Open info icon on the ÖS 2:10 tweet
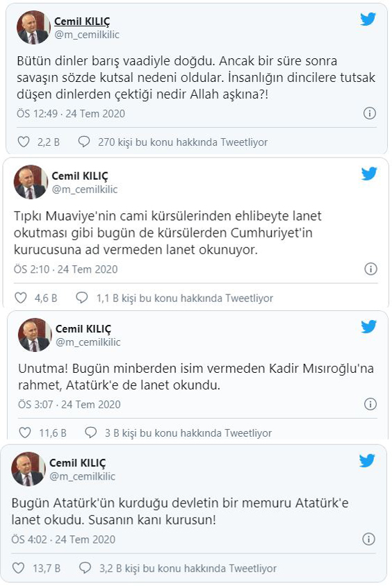Screen dimensions: 392x588 pyautogui.click(x=370, y=269)
